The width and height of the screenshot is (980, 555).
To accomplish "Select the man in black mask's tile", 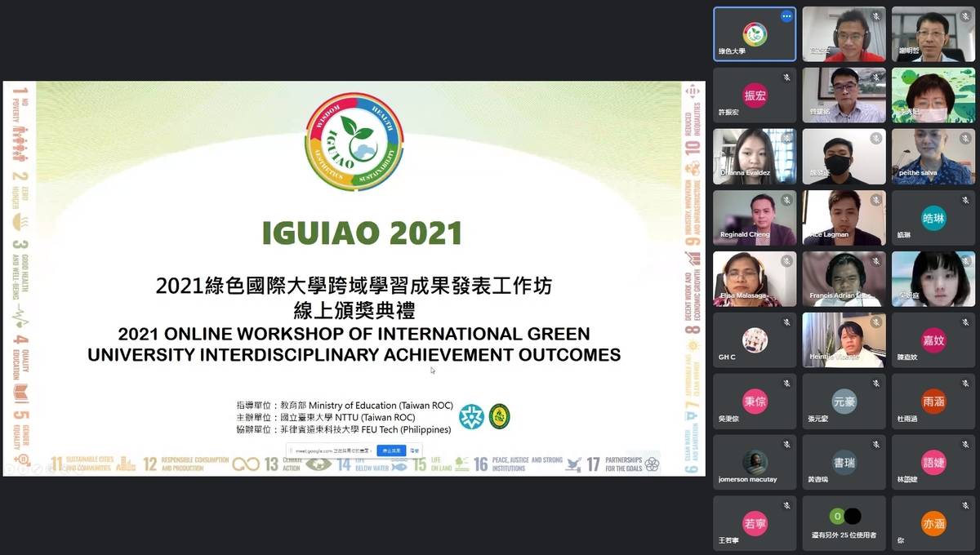I will [844, 157].
